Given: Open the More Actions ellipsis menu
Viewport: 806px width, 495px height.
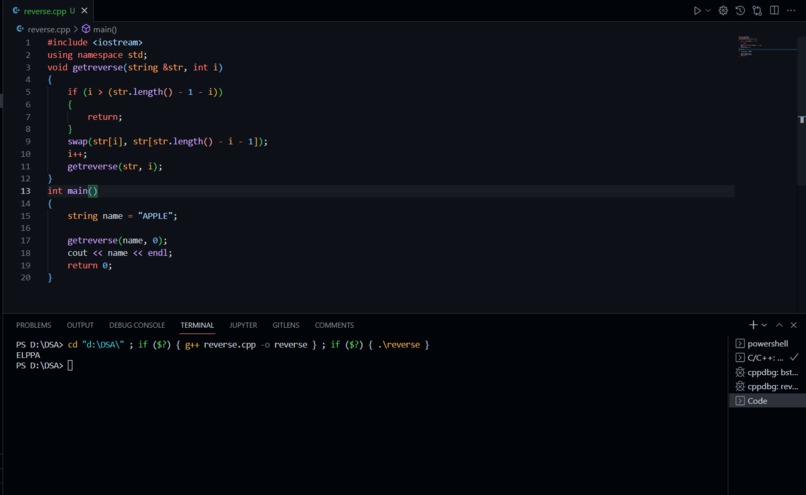Looking at the screenshot, I should 791,10.
